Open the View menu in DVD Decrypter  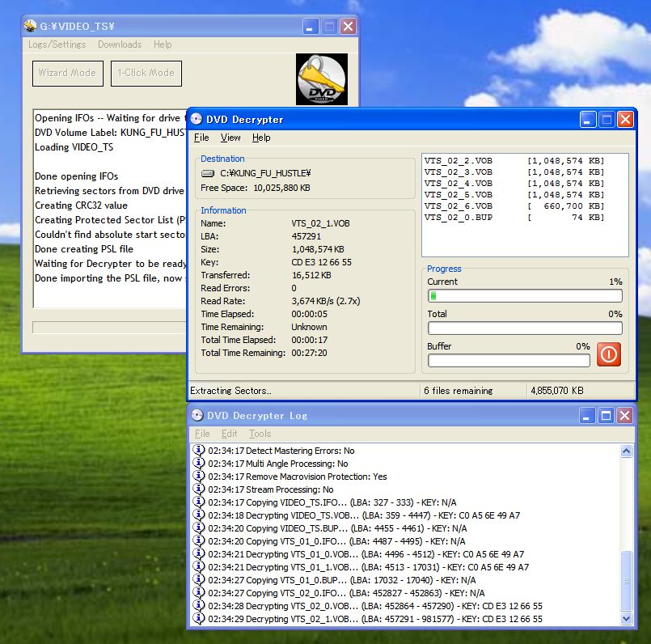[x=230, y=138]
